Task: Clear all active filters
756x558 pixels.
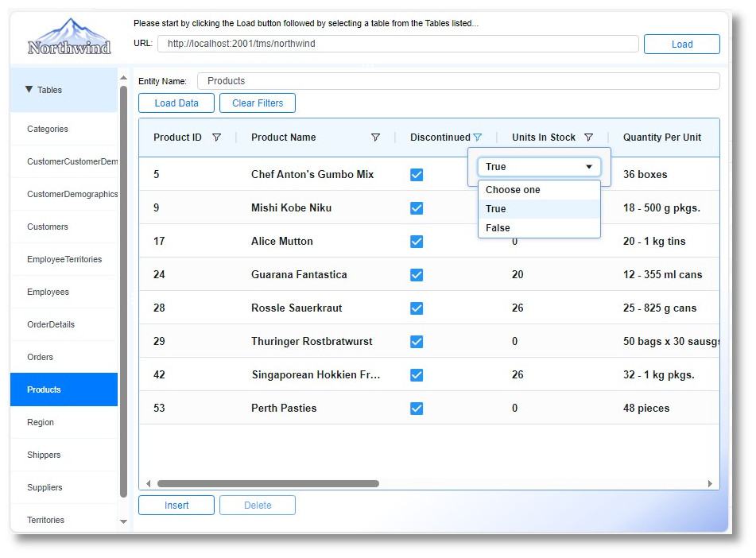Action: pos(257,103)
